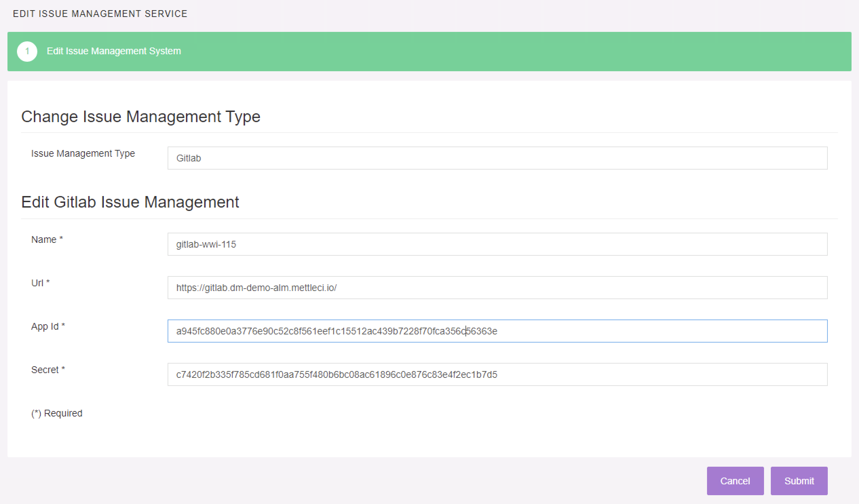The width and height of the screenshot is (859, 504).
Task: Click the step 1 circle icon
Action: click(27, 52)
